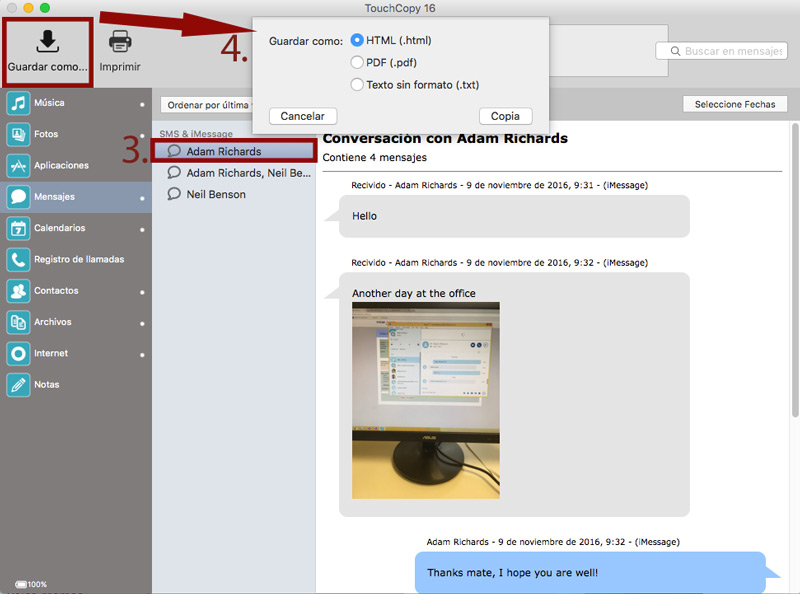Click the Guardar como... toolbar label

[x=47, y=67]
